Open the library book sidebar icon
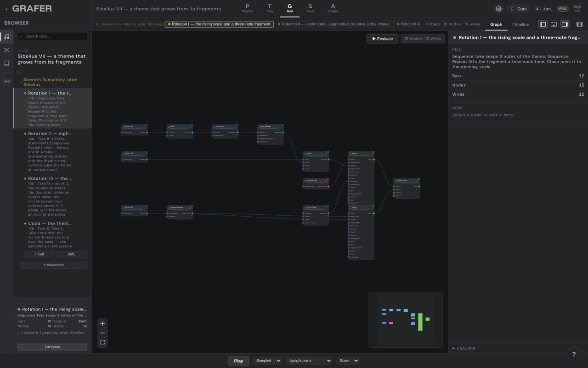 click(x=6, y=63)
